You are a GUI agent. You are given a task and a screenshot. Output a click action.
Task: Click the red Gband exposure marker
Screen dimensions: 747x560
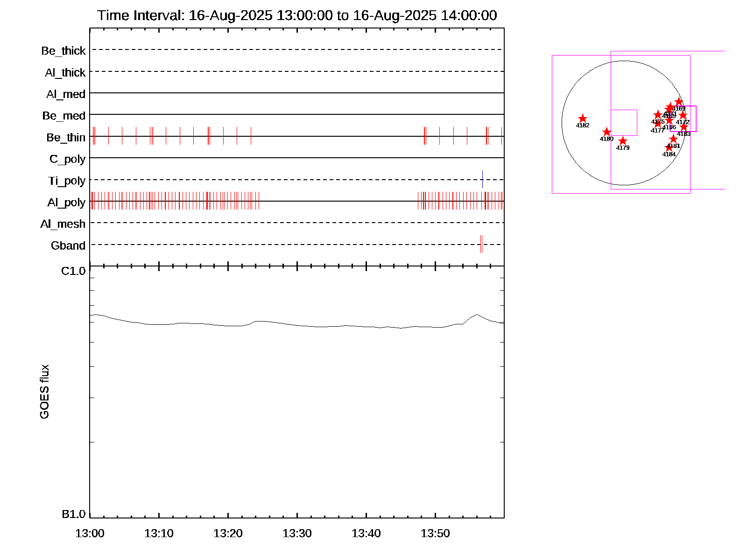pyautogui.click(x=481, y=244)
